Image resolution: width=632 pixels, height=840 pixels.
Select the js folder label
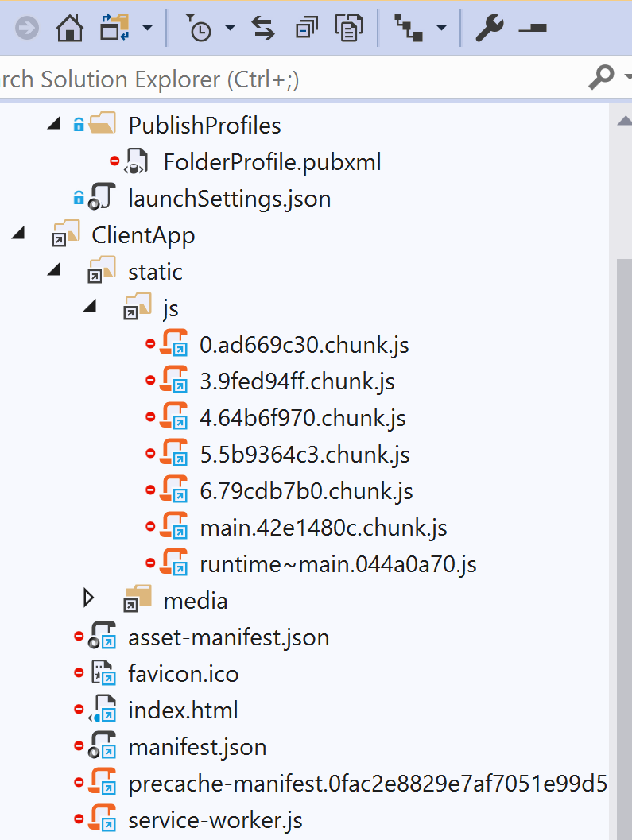[171, 309]
